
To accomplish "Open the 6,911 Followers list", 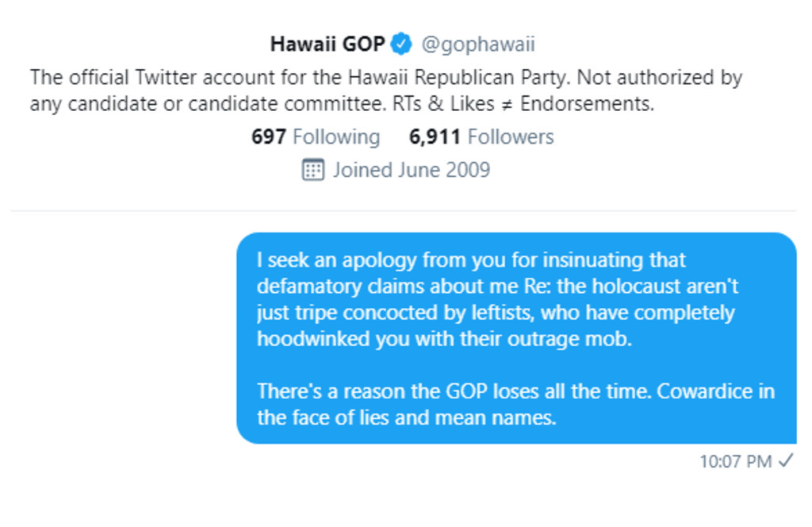I will (x=481, y=137).
